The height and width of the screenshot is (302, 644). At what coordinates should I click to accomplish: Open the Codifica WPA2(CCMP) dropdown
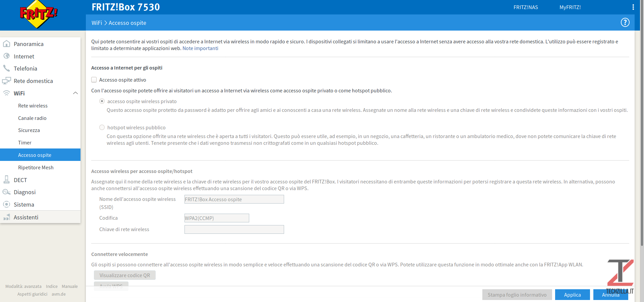pos(217,218)
